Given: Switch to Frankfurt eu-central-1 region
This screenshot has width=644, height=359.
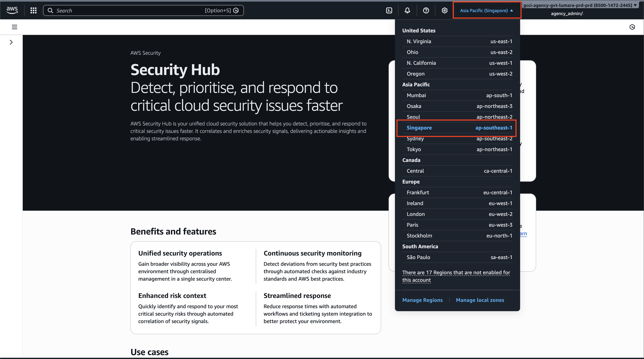Looking at the screenshot, I should tap(457, 192).
